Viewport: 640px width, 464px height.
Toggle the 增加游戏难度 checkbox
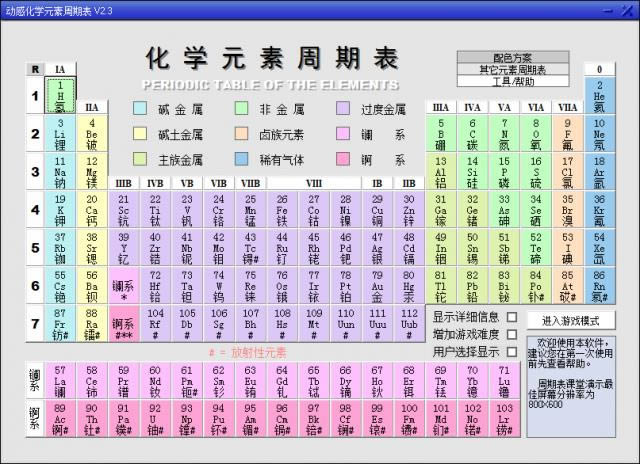[513, 334]
